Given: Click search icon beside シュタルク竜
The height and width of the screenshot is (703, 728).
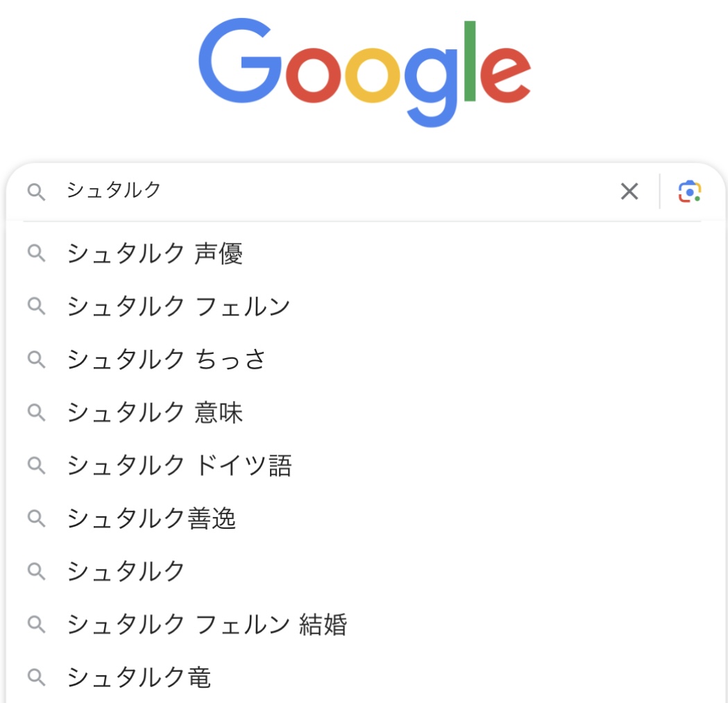Looking at the screenshot, I should click(36, 677).
